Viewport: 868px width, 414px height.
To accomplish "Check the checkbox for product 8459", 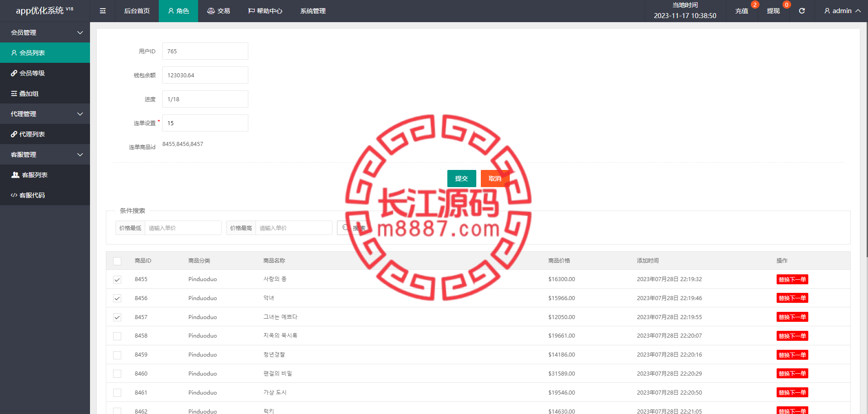I will (117, 355).
